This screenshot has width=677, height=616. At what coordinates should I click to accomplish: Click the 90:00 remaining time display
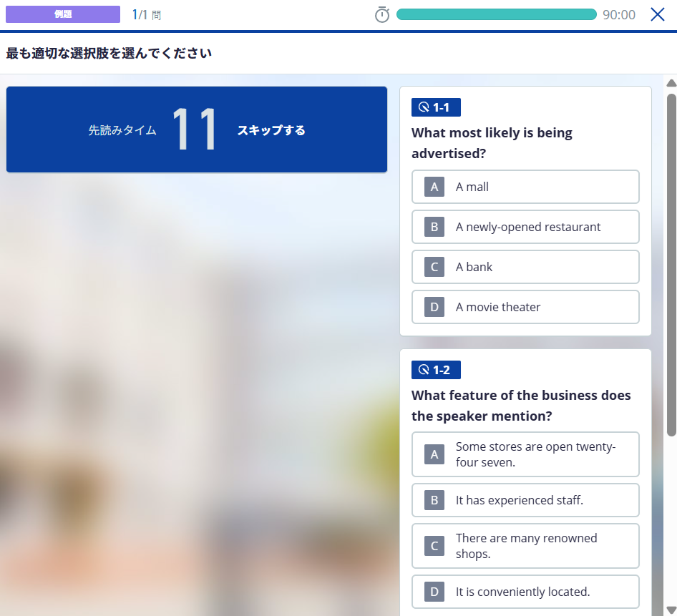(618, 15)
